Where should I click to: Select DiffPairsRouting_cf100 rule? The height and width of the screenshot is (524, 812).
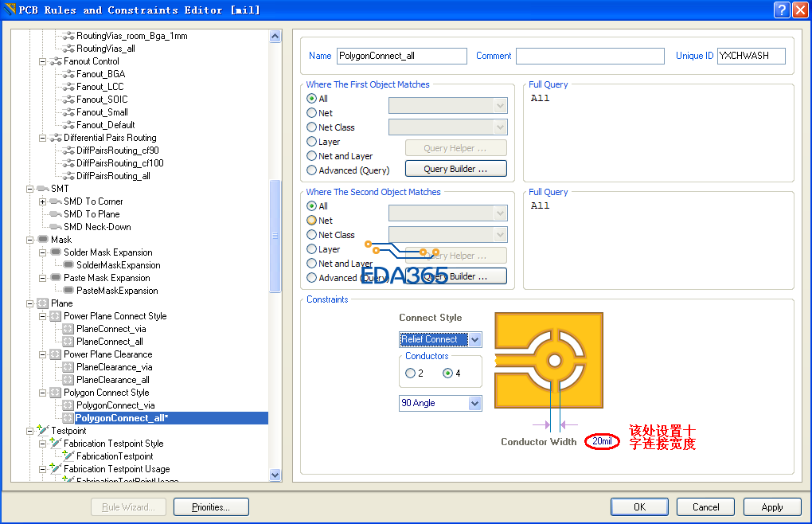click(120, 163)
